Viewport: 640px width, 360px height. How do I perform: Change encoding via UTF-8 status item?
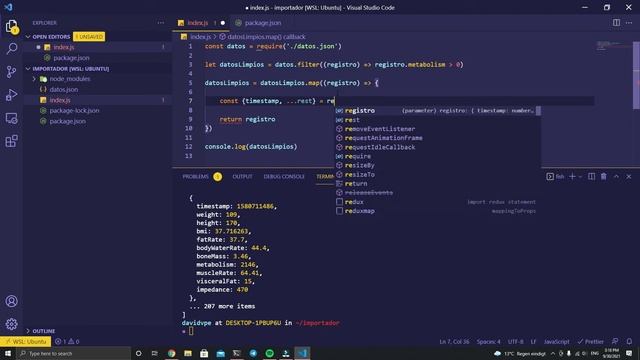click(516, 342)
